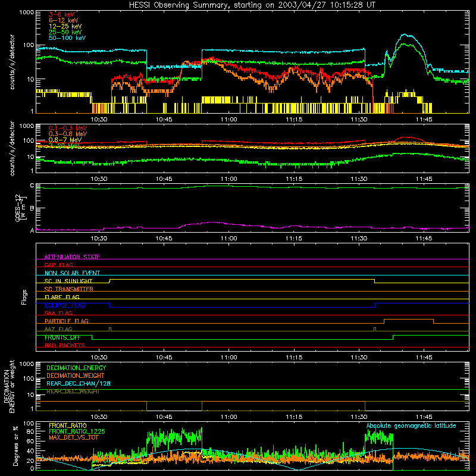Select the 6-12 keV legend label

pos(64,20)
